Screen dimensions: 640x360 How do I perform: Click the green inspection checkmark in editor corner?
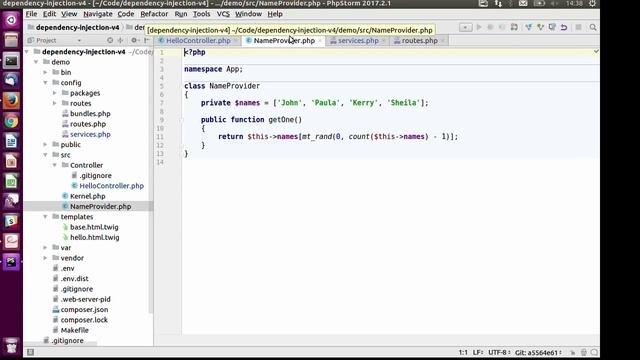(596, 51)
